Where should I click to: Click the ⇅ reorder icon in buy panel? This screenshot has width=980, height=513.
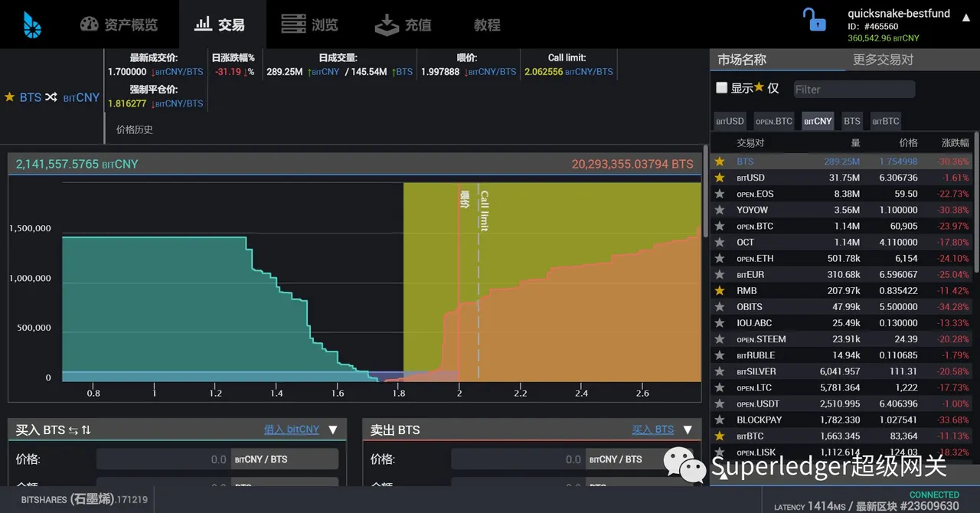click(x=86, y=430)
